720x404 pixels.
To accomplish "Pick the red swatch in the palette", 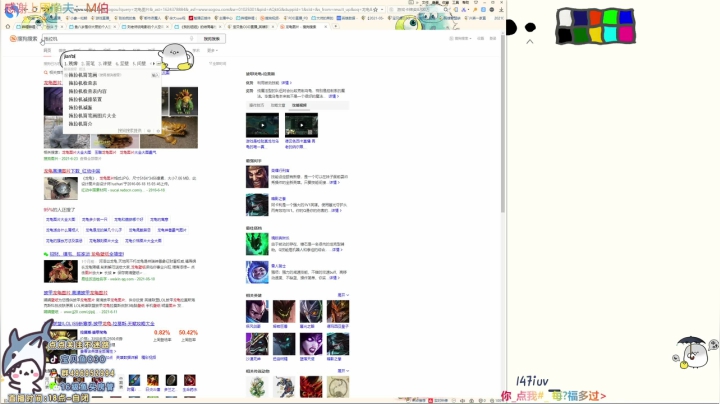I will click(596, 18).
